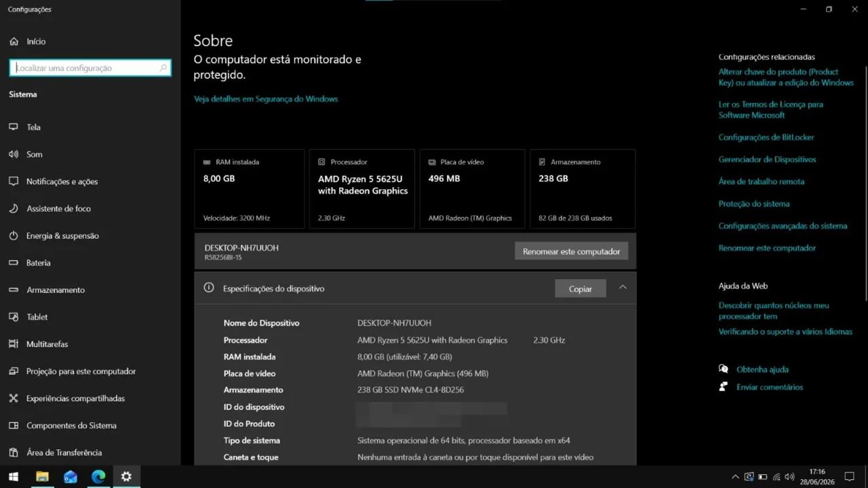This screenshot has width=868, height=488.
Task: Open Área de trabalho remota link
Action: coord(762,182)
